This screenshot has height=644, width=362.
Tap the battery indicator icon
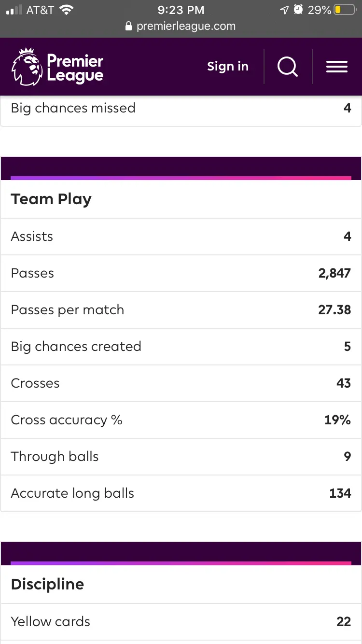pyautogui.click(x=345, y=10)
